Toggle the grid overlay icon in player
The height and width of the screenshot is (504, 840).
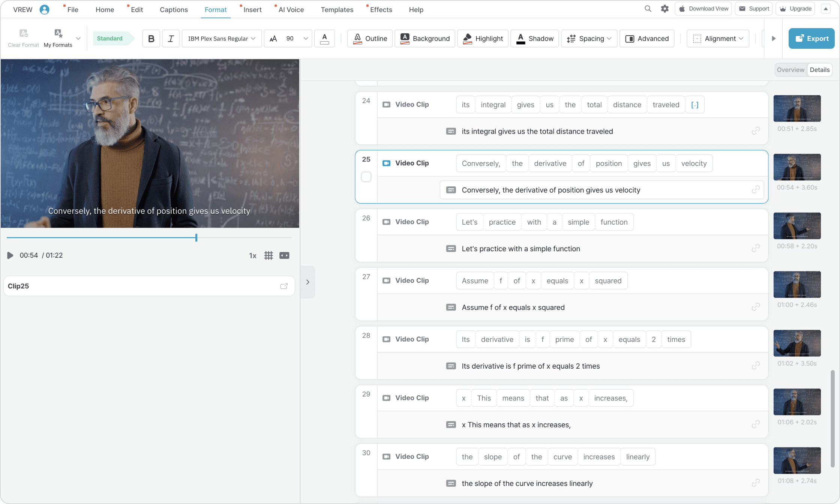point(268,255)
